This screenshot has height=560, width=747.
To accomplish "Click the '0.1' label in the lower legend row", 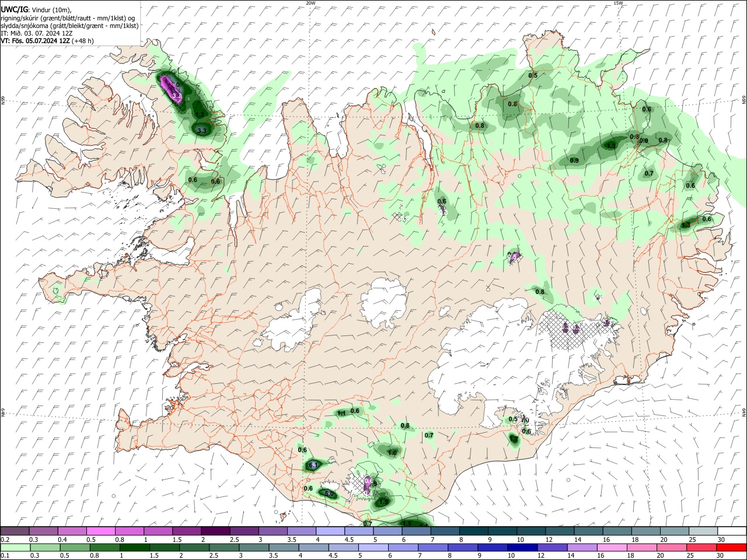I will coord(5,555).
